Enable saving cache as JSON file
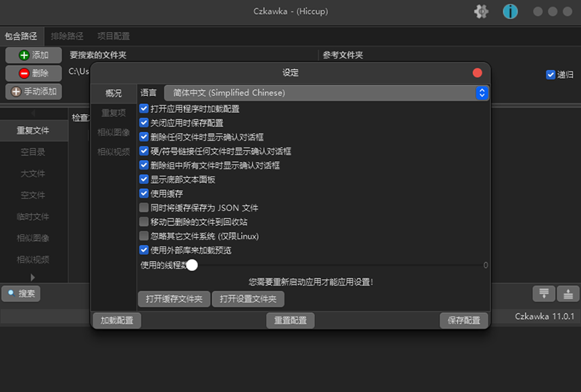The width and height of the screenshot is (581, 392). [x=144, y=207]
